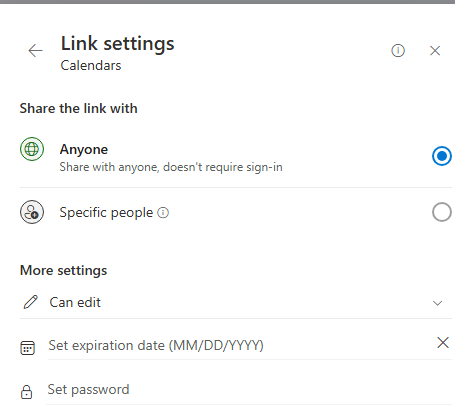
Task: Choose the Specific people option label
Action: tap(106, 212)
